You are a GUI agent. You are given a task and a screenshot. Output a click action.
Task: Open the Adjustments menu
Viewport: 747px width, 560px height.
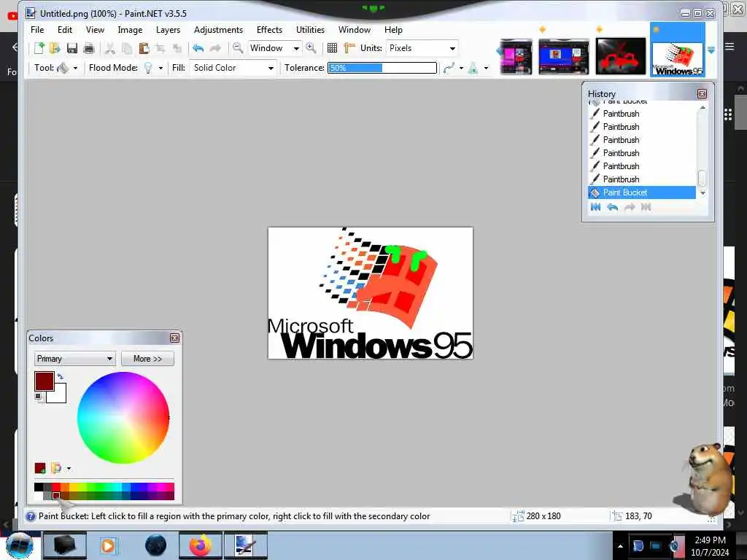tap(218, 29)
